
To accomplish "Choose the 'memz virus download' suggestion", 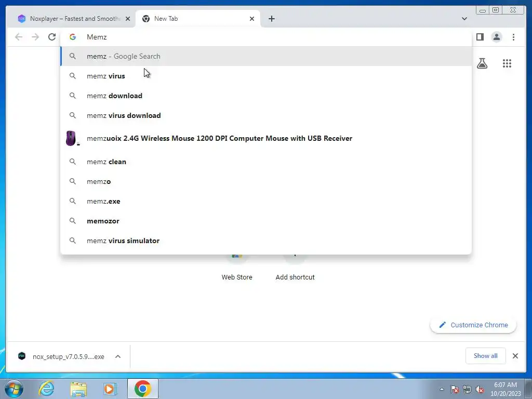I will point(266,115).
